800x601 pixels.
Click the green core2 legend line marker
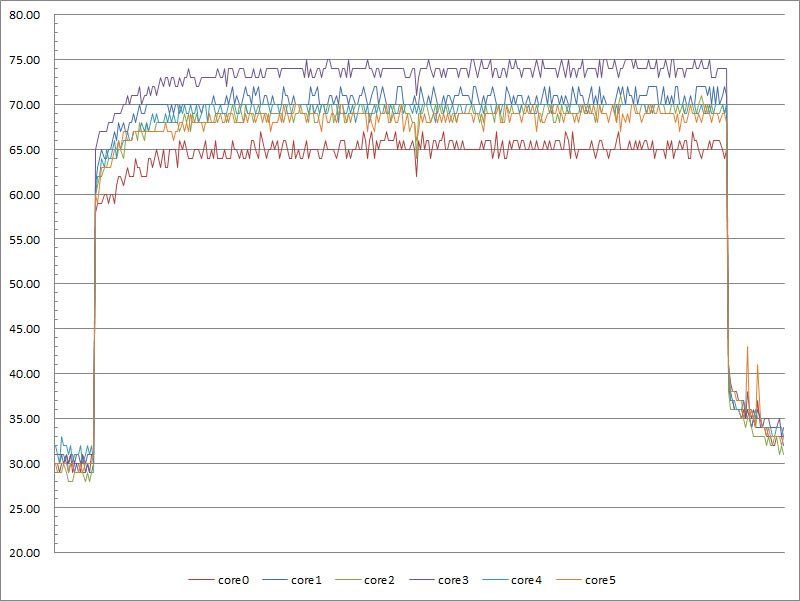coord(348,580)
